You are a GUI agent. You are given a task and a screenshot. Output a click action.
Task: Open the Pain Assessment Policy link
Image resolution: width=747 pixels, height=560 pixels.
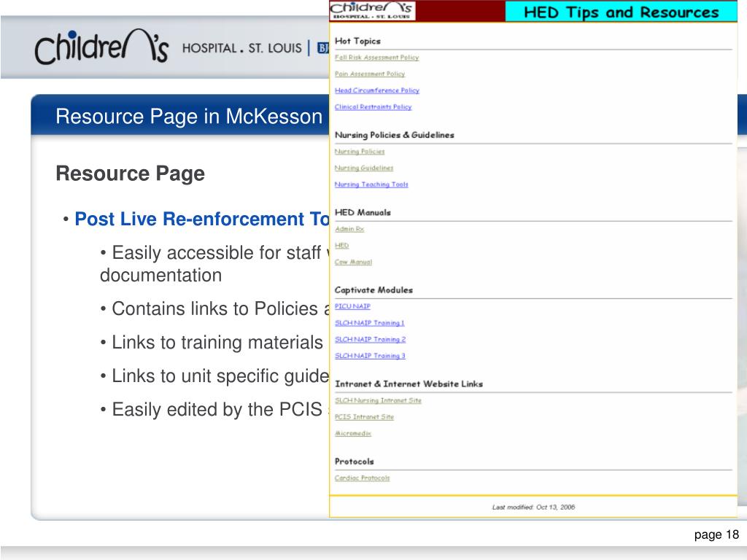click(370, 74)
